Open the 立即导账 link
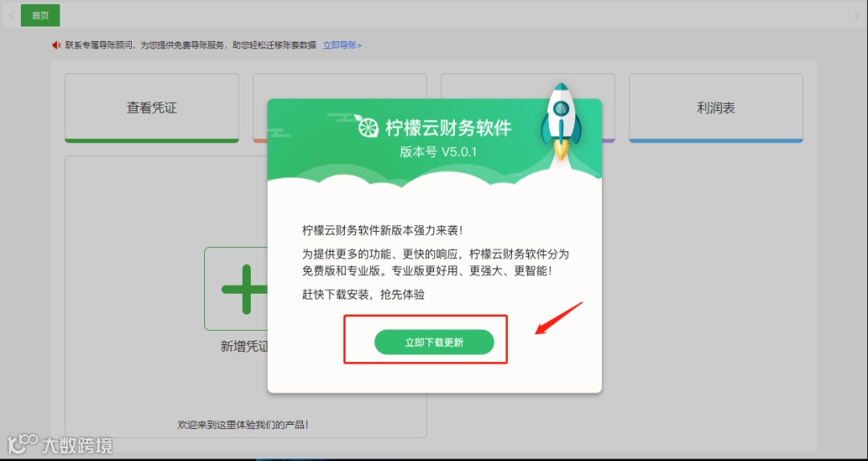The image size is (868, 461). (342, 45)
